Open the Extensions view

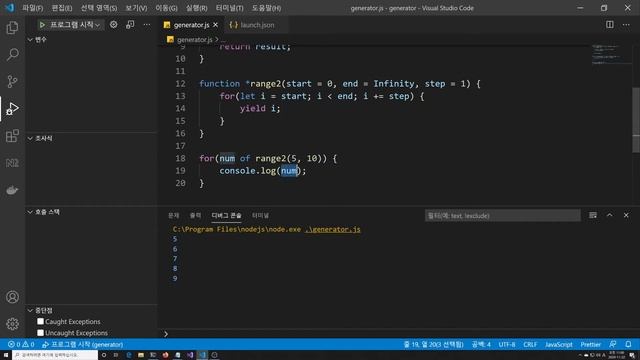coord(12,136)
